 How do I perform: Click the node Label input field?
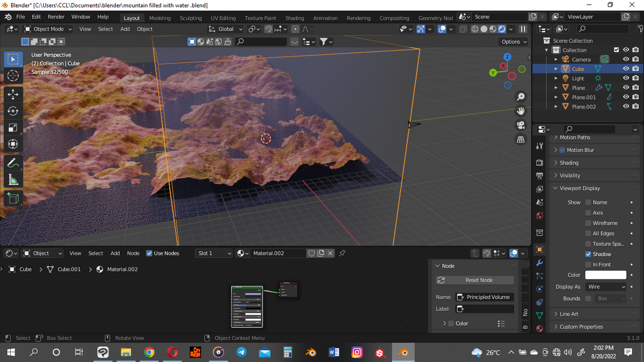[x=485, y=309]
